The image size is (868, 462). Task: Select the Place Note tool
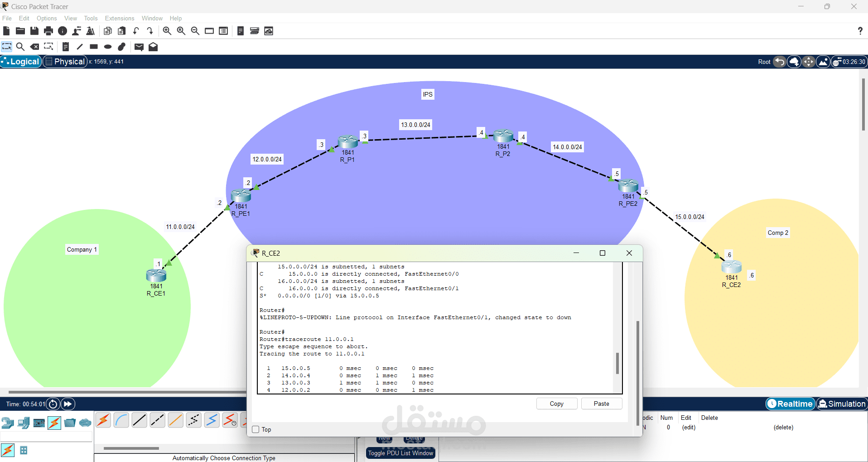pyautogui.click(x=66, y=47)
